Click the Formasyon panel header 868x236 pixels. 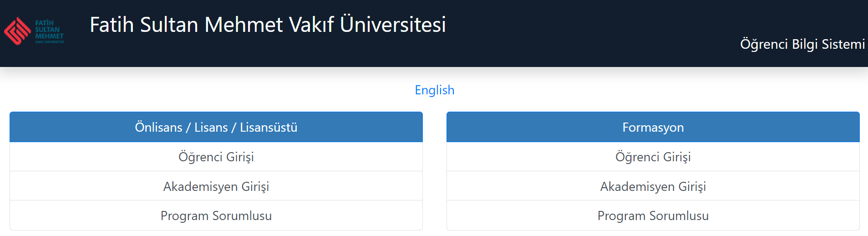[x=653, y=127]
